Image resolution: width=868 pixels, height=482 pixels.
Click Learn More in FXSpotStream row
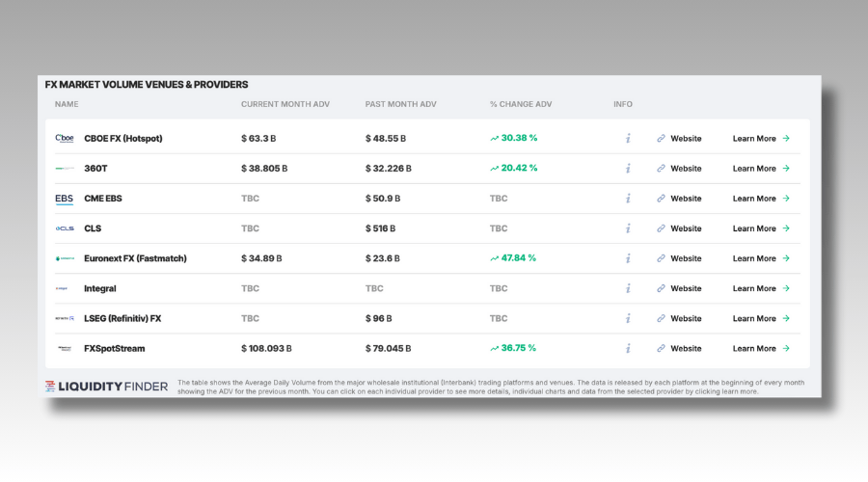[761, 348]
